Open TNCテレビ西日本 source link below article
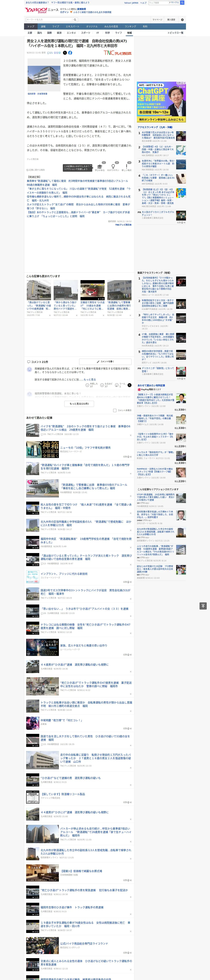Screen dimensions: 210x980 click(123, 225)
